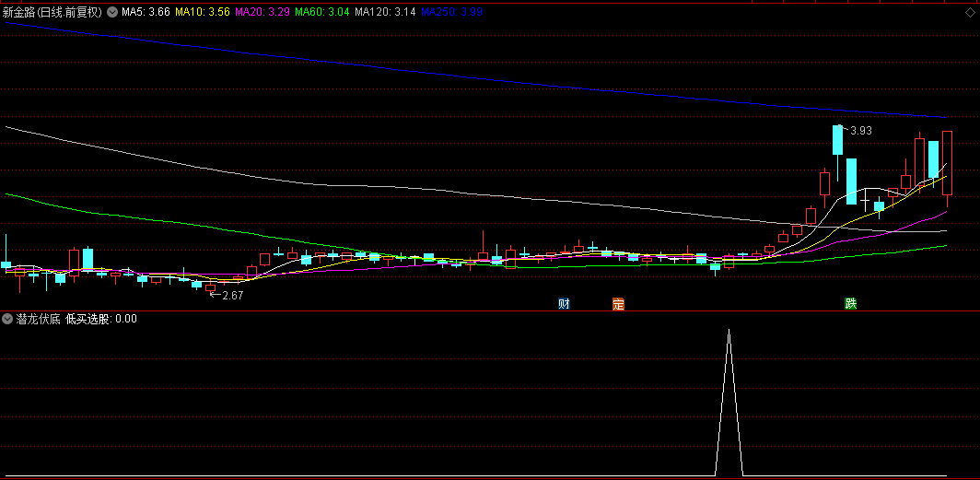The image size is (980, 480).
Task: Select the MA20: 3.29 label
Action: (262, 12)
